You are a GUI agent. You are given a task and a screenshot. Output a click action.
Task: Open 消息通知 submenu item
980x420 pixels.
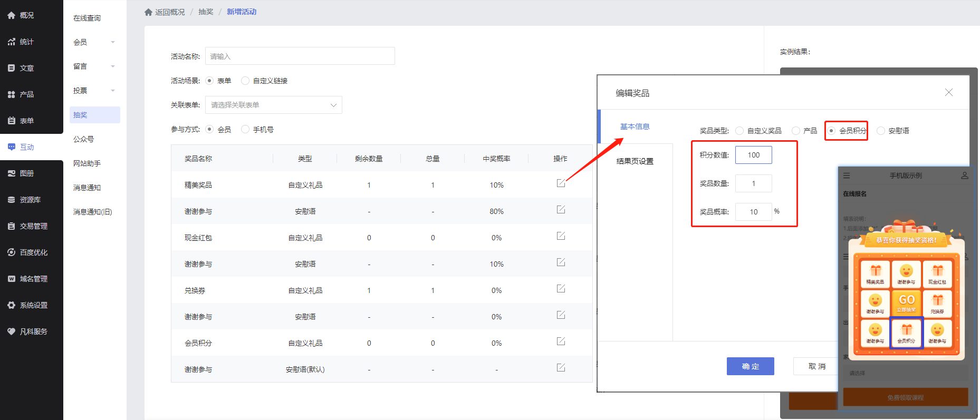click(x=87, y=188)
